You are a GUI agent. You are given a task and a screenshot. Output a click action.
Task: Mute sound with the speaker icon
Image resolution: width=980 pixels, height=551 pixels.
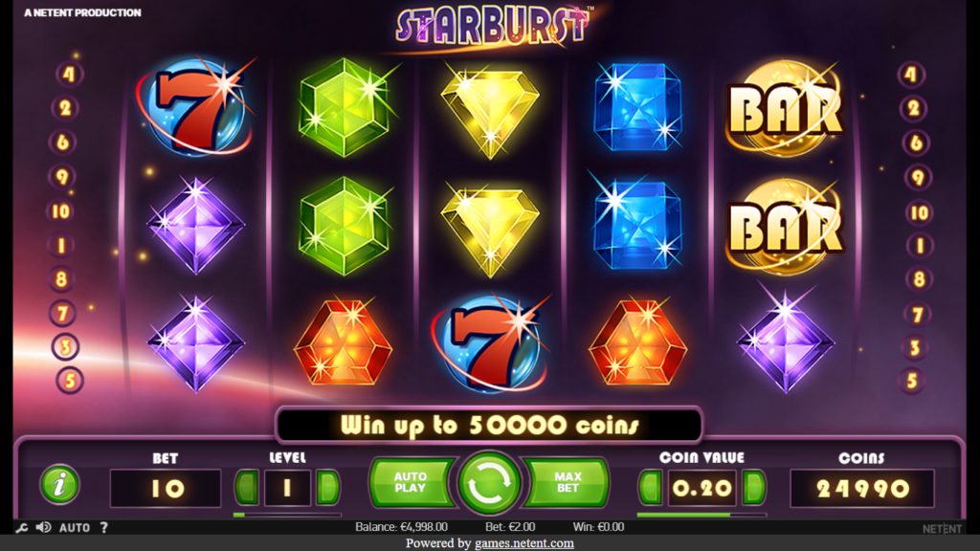pyautogui.click(x=43, y=527)
